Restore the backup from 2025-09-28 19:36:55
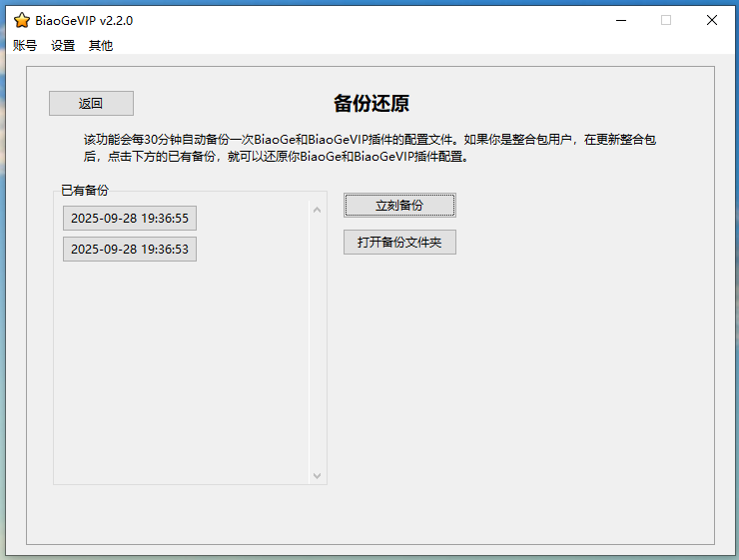This screenshot has width=739, height=560. (x=130, y=219)
